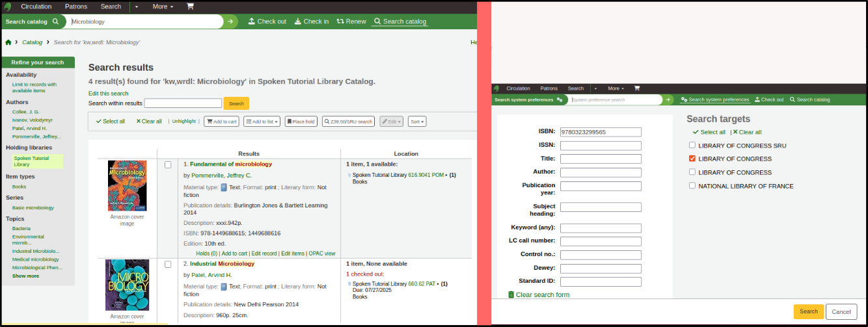Image resolution: width=868 pixels, height=327 pixels.
Task: Open Circulation menu in left window
Action: tap(36, 7)
